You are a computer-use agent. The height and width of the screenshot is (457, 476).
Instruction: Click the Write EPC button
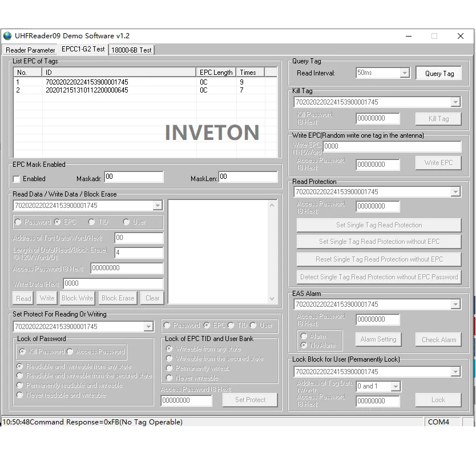tap(439, 163)
